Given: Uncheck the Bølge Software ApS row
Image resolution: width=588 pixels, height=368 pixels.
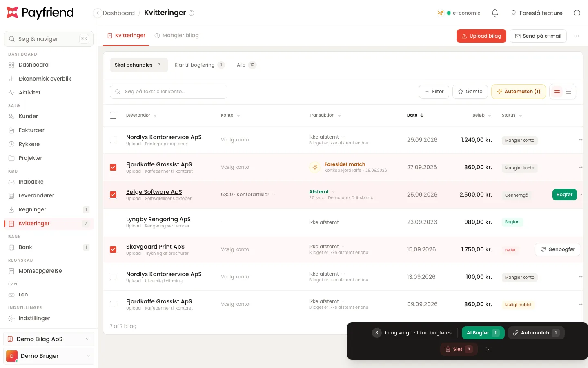Looking at the screenshot, I should [x=113, y=195].
